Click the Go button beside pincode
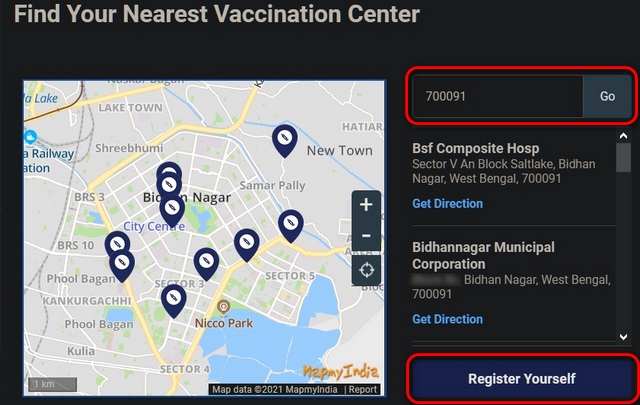The width and height of the screenshot is (640, 405). pyautogui.click(x=607, y=96)
